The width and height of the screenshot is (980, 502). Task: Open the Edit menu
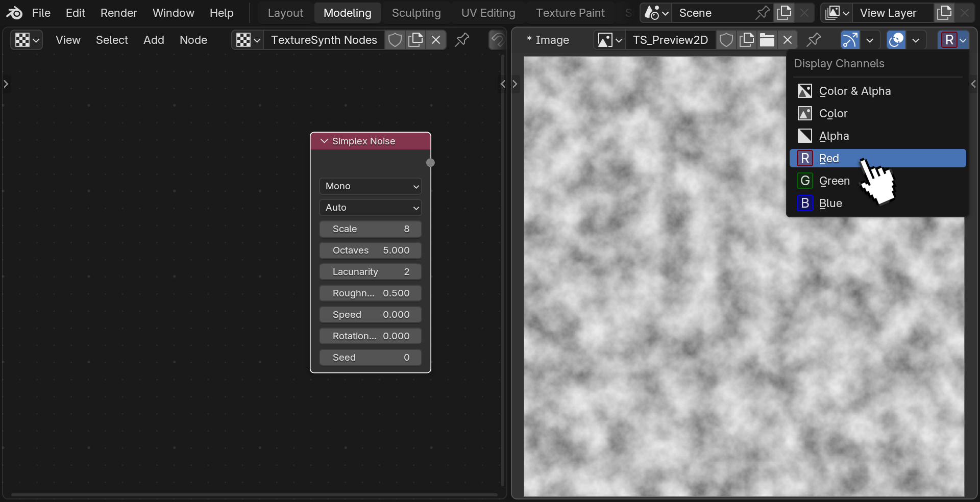pos(76,13)
